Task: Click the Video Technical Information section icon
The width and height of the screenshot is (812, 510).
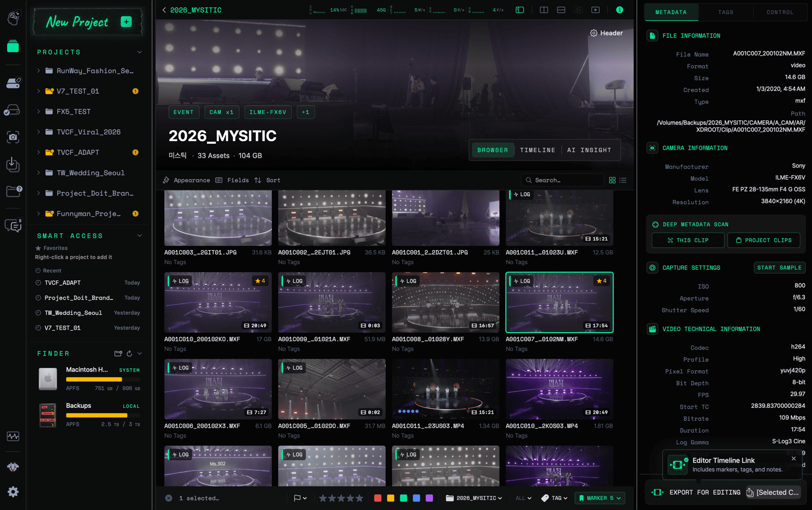Action: click(x=653, y=329)
